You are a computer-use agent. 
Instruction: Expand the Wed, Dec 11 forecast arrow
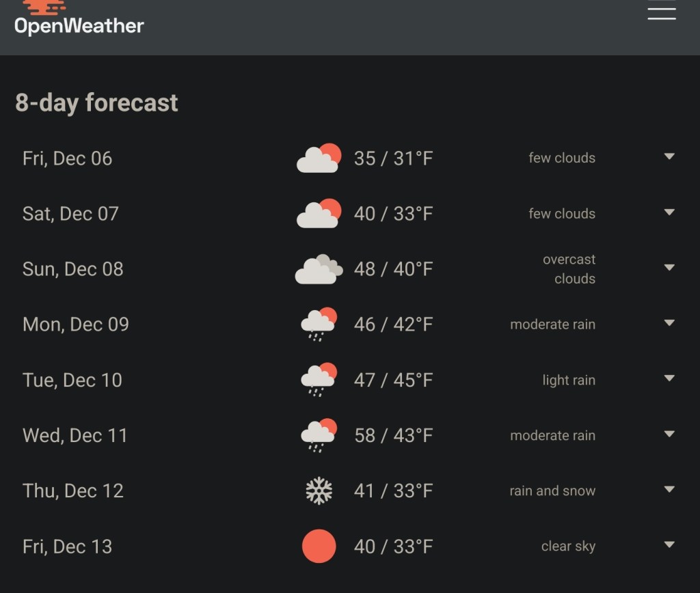pos(669,434)
